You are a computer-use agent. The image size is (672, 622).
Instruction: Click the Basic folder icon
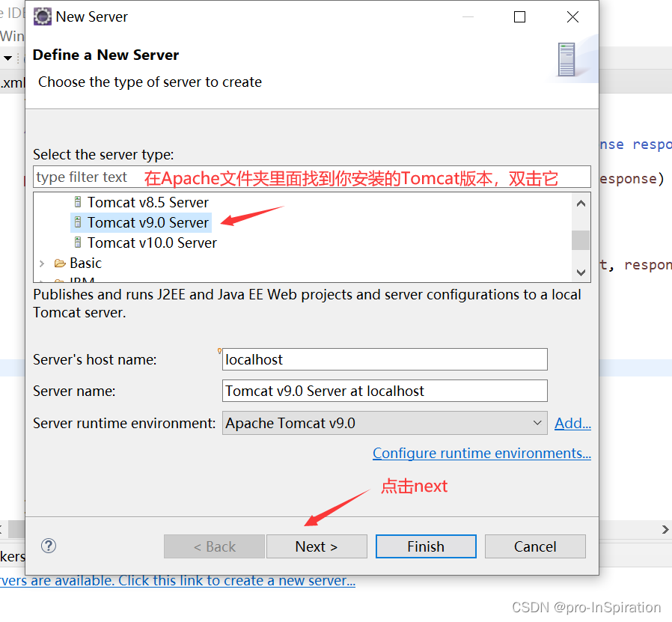point(60,263)
